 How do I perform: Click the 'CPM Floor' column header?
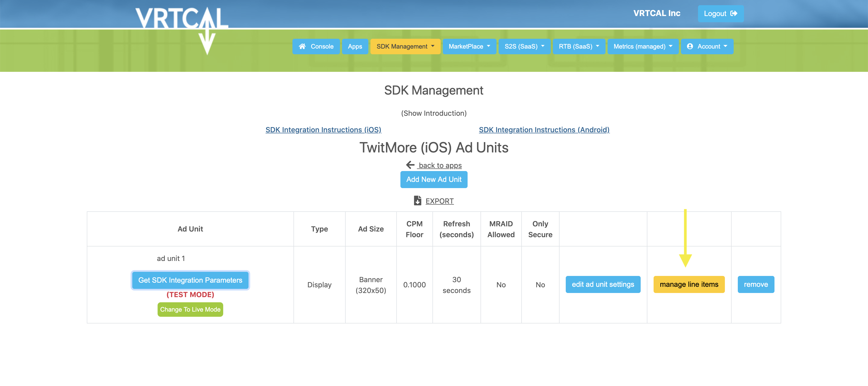click(x=414, y=229)
